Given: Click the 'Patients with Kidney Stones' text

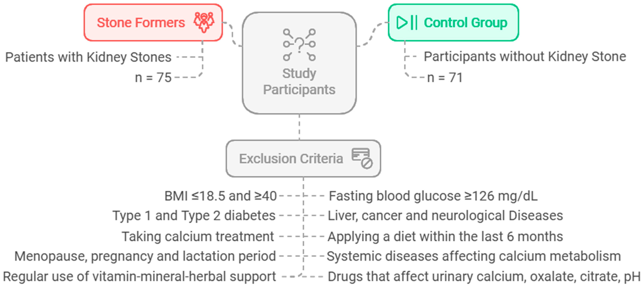Looking at the screenshot, I should (x=88, y=57).
